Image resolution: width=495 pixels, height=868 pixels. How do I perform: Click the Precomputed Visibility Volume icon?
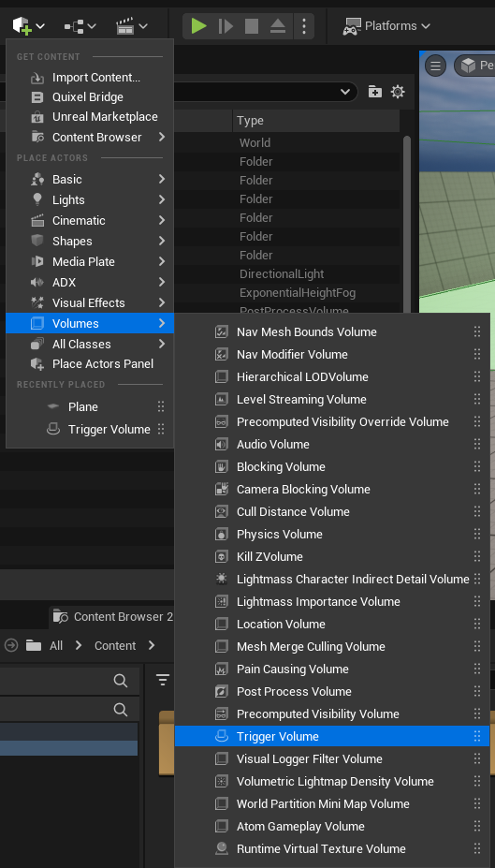pos(221,714)
